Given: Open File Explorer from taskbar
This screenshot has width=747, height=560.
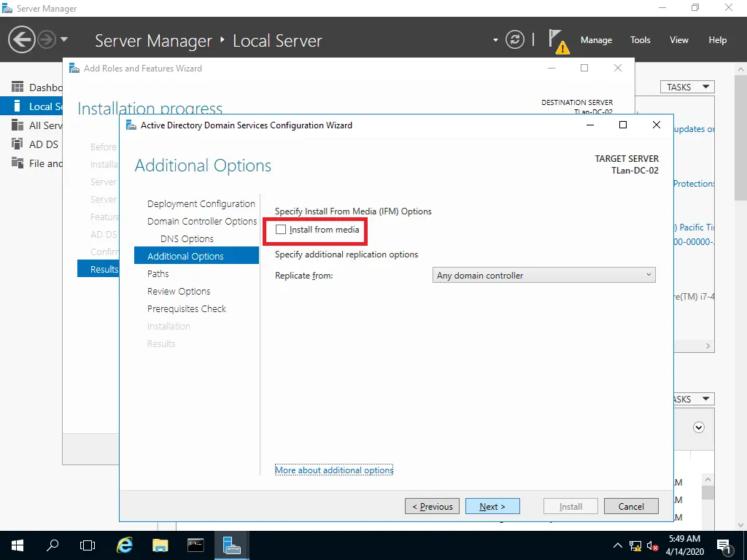Looking at the screenshot, I should tap(160, 545).
